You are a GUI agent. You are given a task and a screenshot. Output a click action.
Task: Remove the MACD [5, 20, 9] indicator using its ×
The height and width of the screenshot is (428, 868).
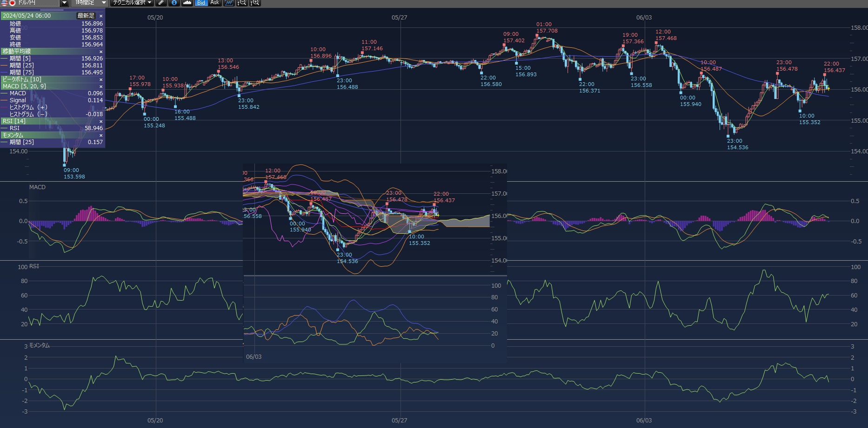click(101, 86)
